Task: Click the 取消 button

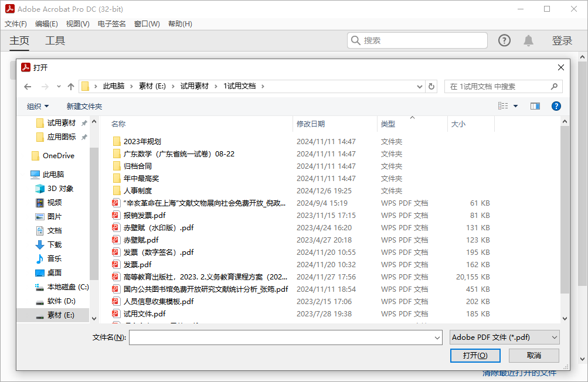Action: 533,356
